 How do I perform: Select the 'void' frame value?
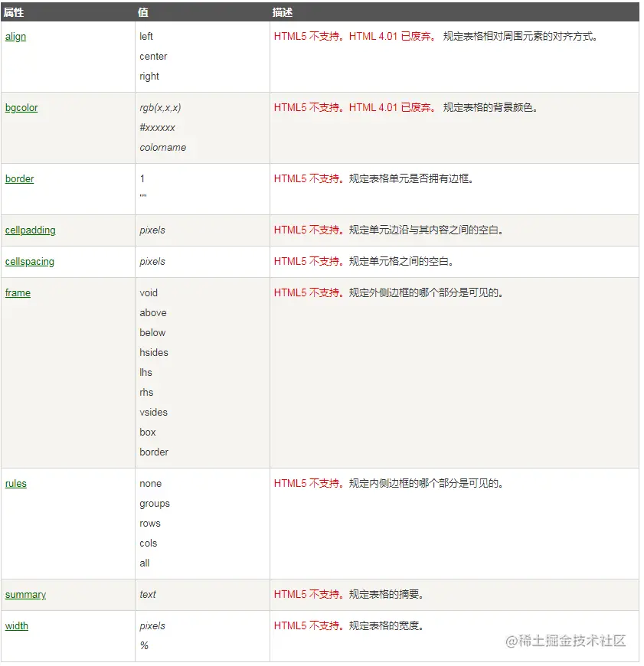[149, 293]
